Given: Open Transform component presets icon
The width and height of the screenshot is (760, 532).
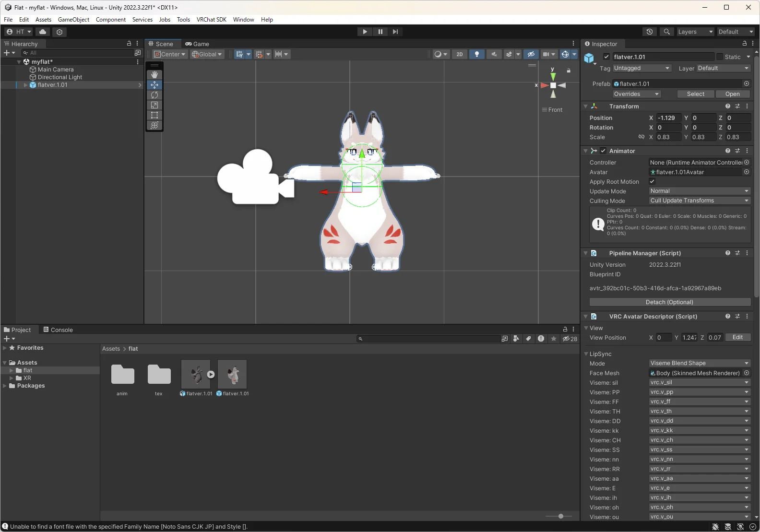Looking at the screenshot, I should pos(737,106).
